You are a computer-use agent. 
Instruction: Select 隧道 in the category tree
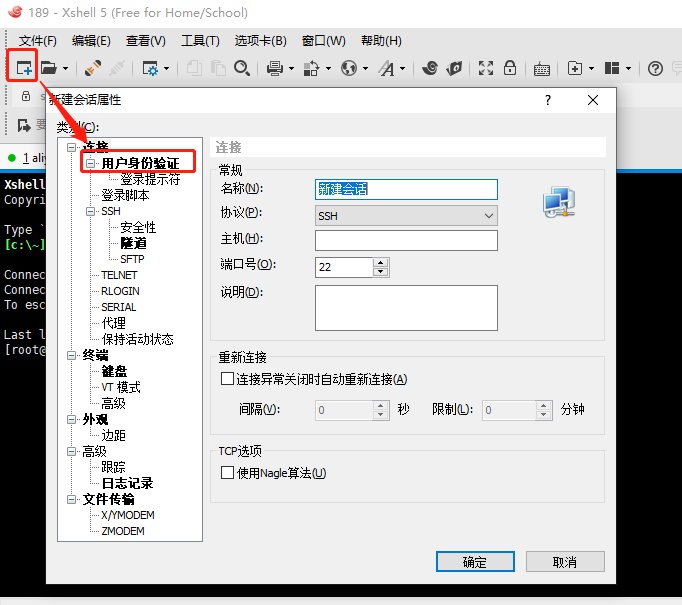coord(134,243)
